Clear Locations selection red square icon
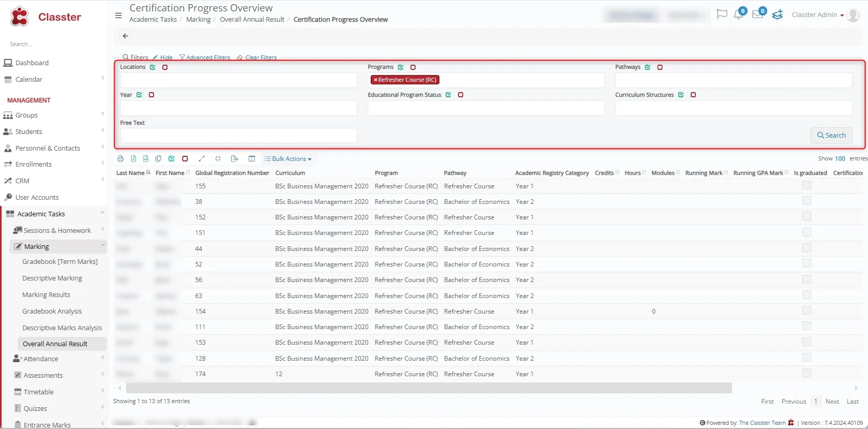The width and height of the screenshot is (868, 429). [x=165, y=67]
